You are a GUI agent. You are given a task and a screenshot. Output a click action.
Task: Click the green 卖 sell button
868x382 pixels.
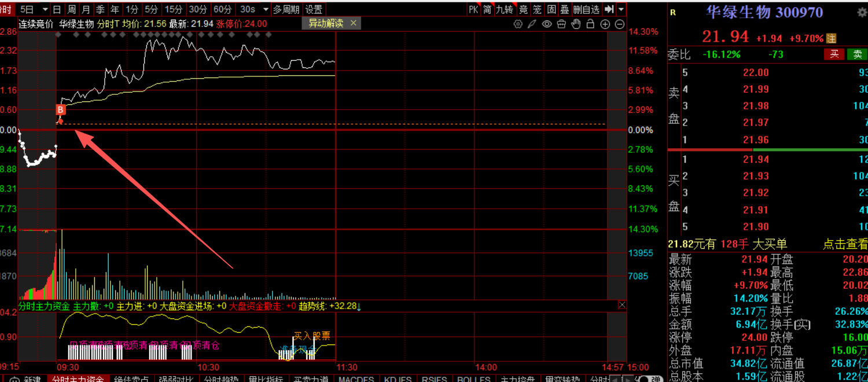click(857, 54)
